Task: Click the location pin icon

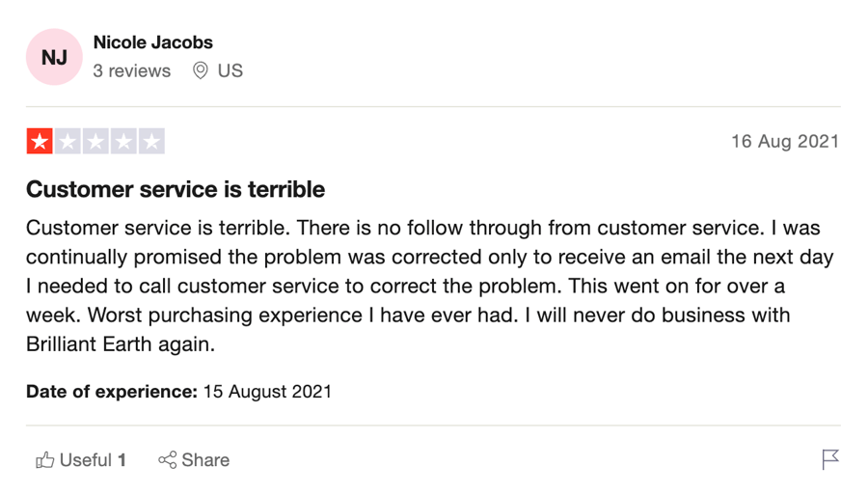Action: point(201,70)
